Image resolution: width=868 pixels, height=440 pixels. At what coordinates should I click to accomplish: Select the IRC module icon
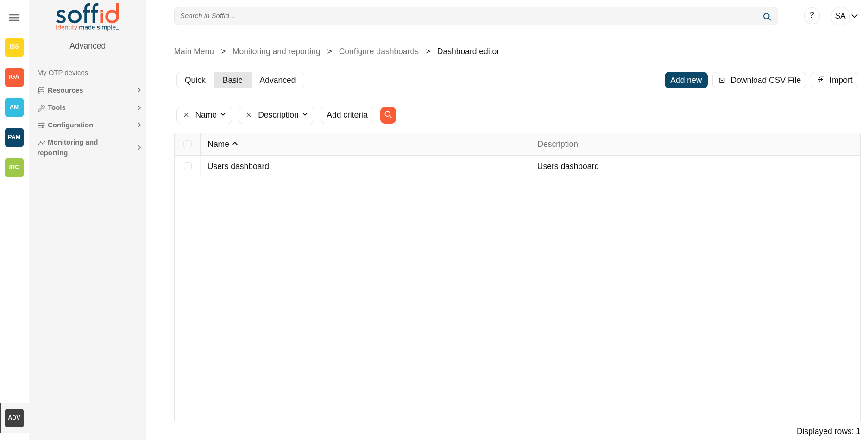[x=14, y=167]
